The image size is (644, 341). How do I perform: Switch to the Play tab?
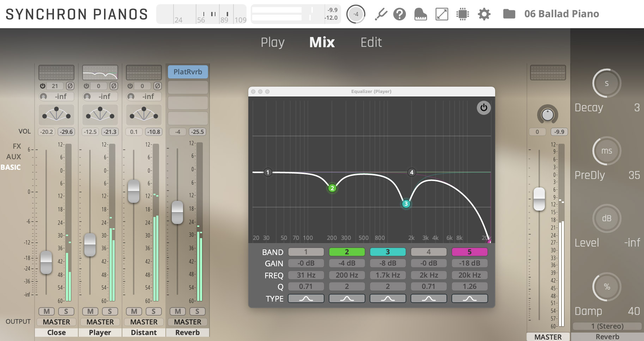[273, 42]
